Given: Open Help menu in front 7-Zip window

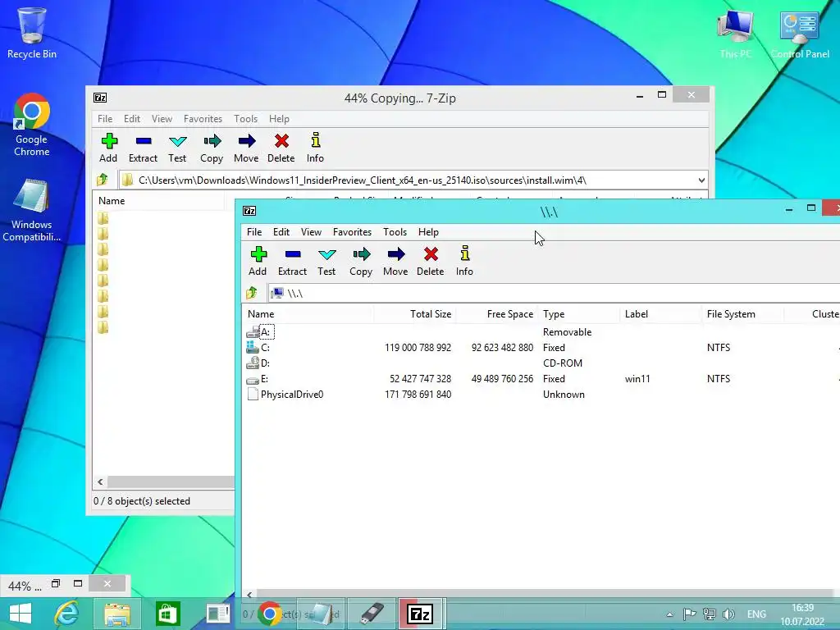Looking at the screenshot, I should pyautogui.click(x=428, y=232).
